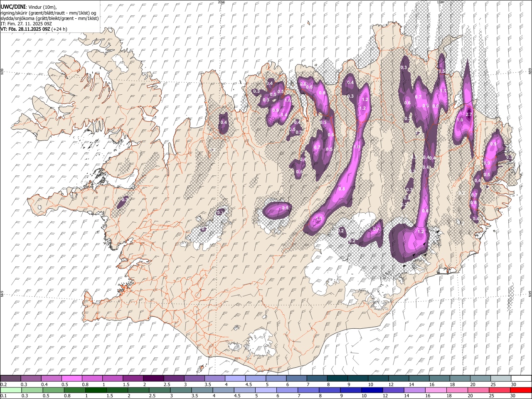Click the '20W' longitude label
This screenshot has height=399, width=532.
coord(221,2)
